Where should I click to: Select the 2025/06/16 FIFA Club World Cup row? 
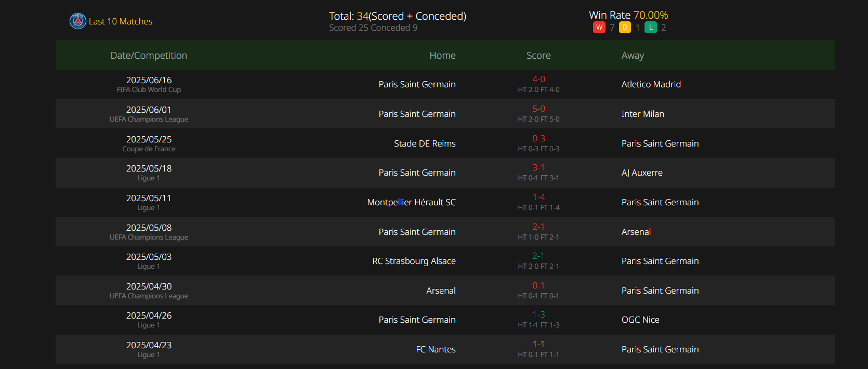point(445,84)
